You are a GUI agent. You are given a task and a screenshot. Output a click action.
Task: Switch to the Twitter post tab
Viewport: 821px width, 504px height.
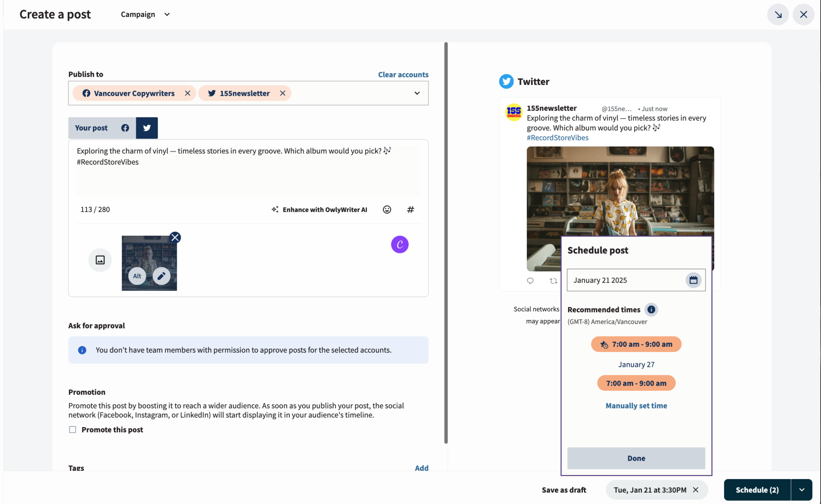point(147,128)
